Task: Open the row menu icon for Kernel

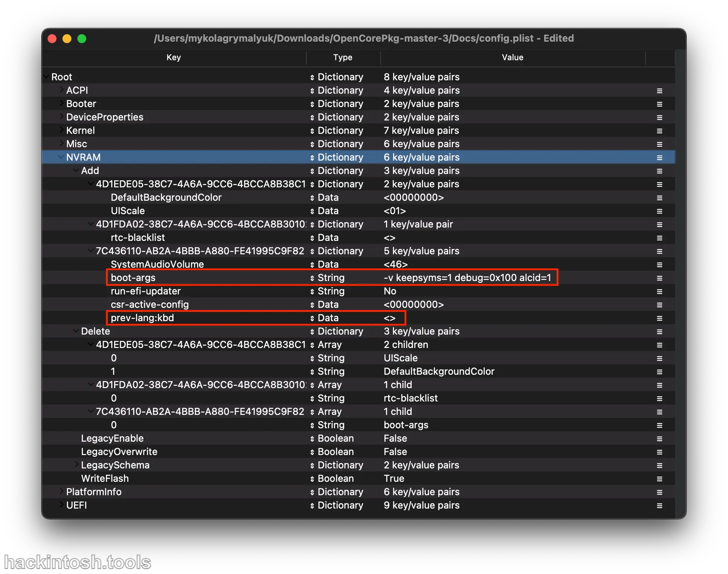Action: [x=659, y=131]
